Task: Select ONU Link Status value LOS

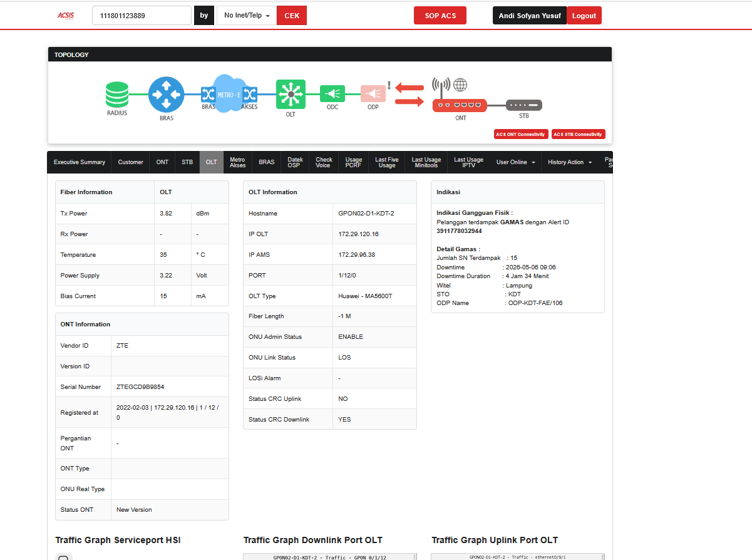Action: coord(344,358)
